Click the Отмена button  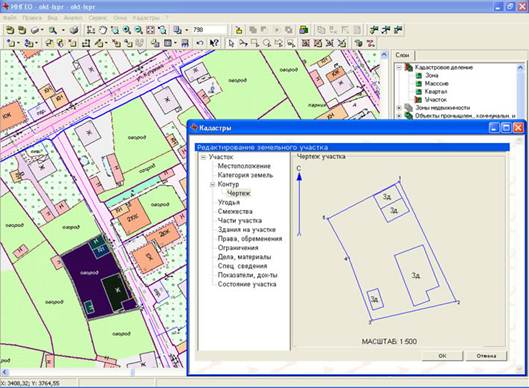coord(486,356)
